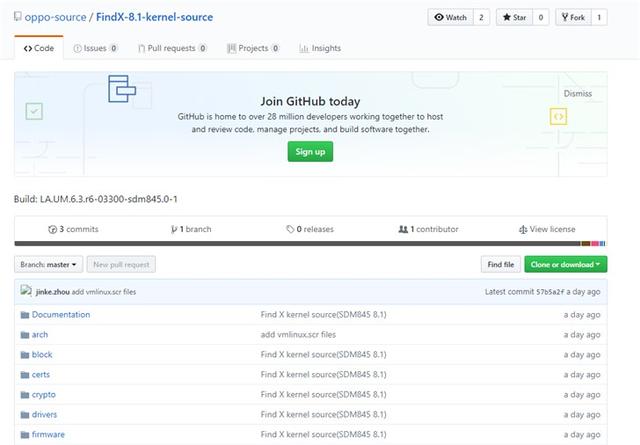
Task: Click the eye icon on Watch
Action: 439,17
